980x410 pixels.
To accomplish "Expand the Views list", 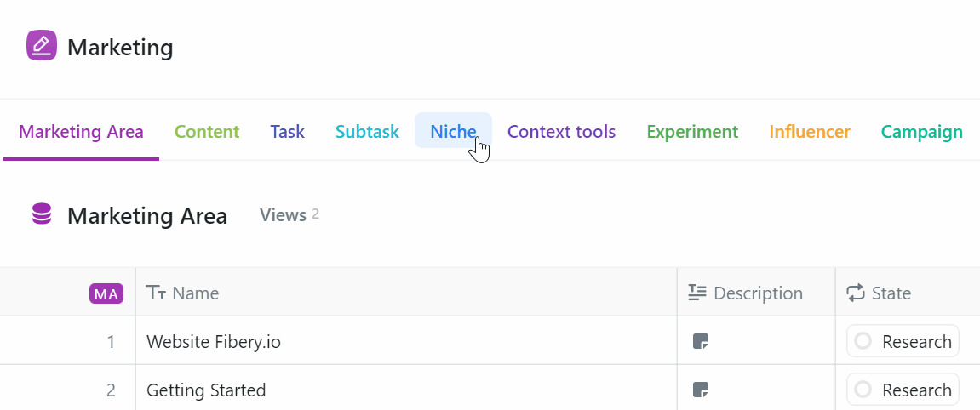I will (x=289, y=215).
